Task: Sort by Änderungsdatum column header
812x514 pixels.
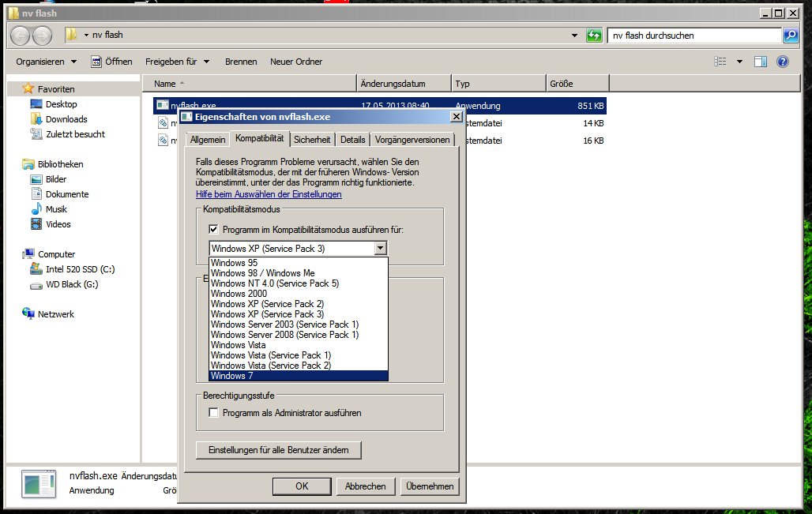Action: [404, 84]
